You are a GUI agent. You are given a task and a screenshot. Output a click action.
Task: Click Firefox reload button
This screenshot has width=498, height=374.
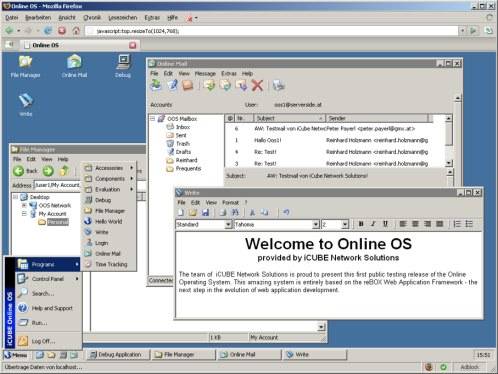[x=48, y=31]
